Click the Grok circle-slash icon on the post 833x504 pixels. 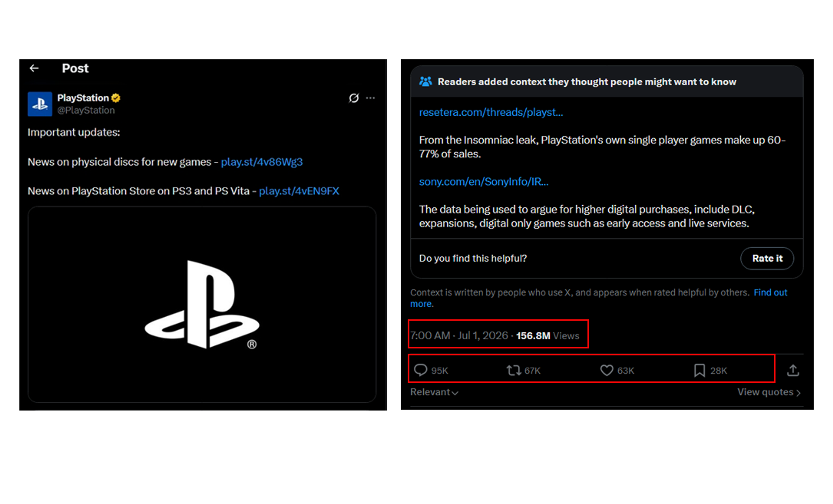coord(354,98)
